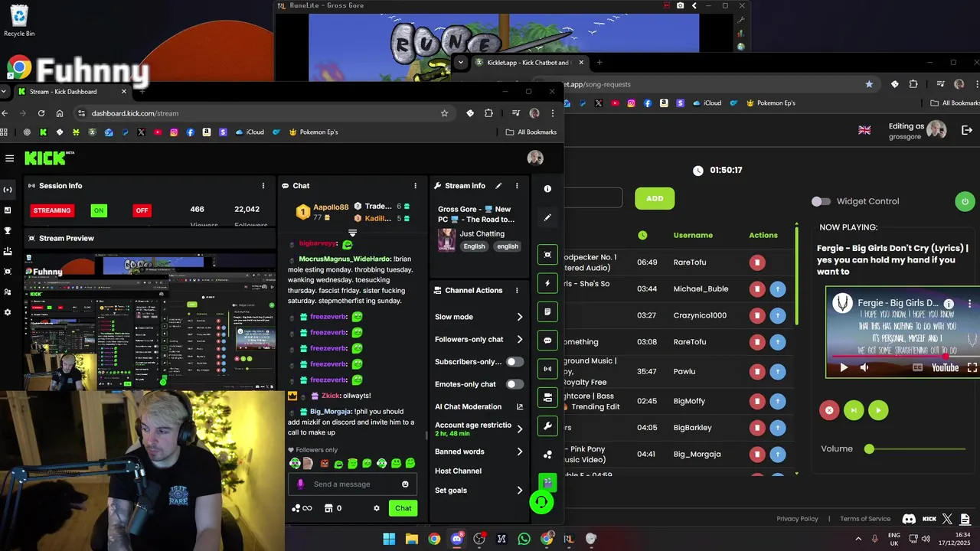The width and height of the screenshot is (980, 551).
Task: Click the info icon in right toolbar
Action: pyautogui.click(x=547, y=189)
